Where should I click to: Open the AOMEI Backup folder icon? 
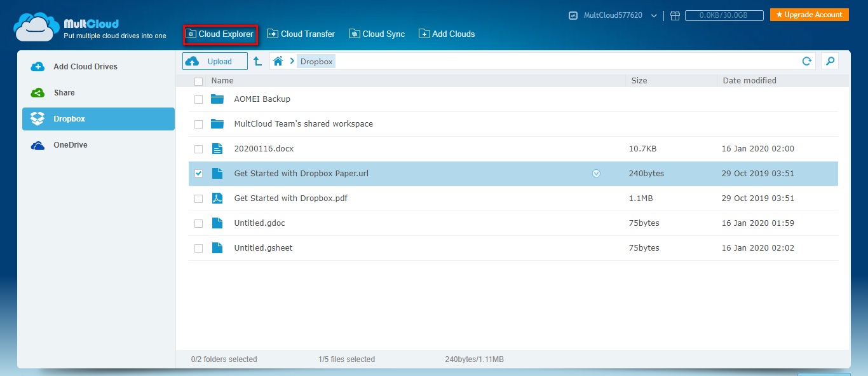point(217,99)
